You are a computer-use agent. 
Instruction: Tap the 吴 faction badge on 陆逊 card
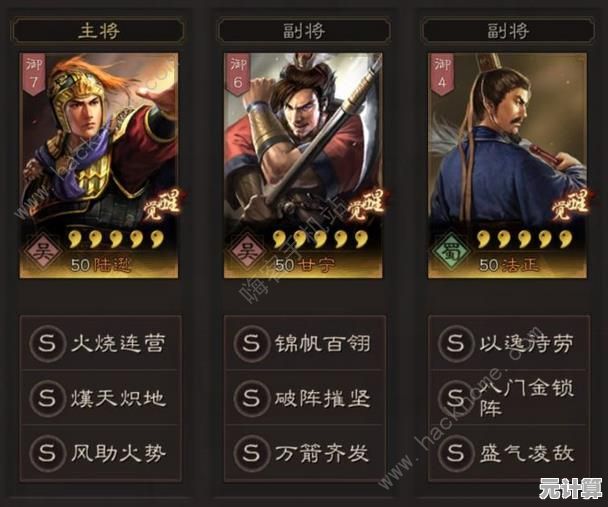[43, 252]
